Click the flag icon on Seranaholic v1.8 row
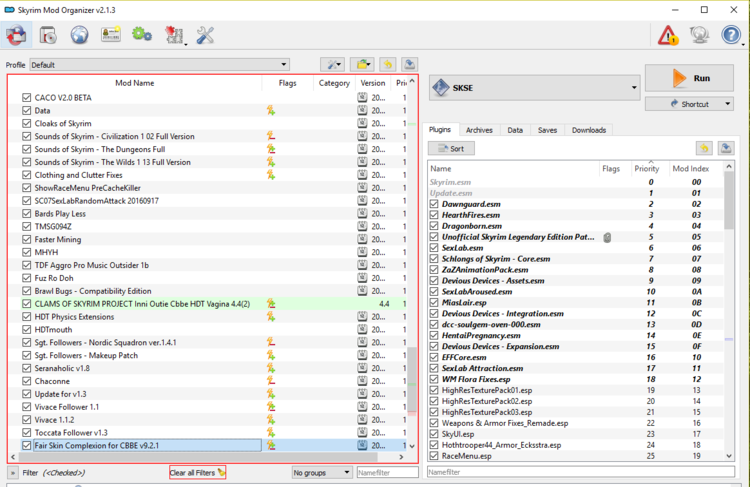 (271, 368)
